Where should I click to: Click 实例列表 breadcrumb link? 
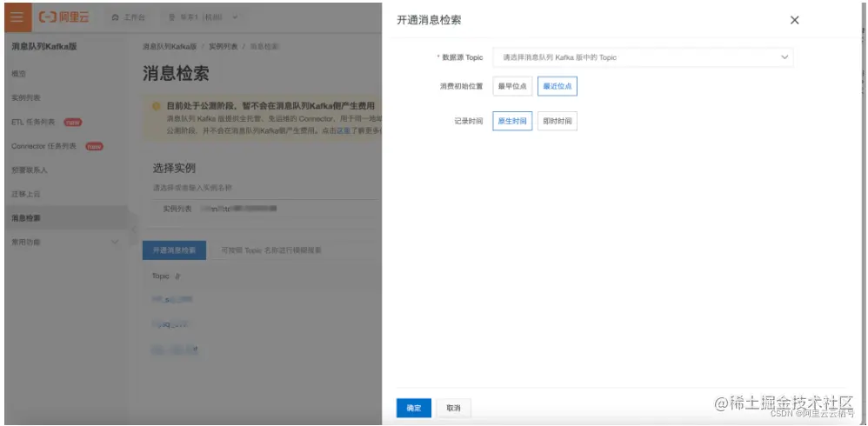(224, 47)
